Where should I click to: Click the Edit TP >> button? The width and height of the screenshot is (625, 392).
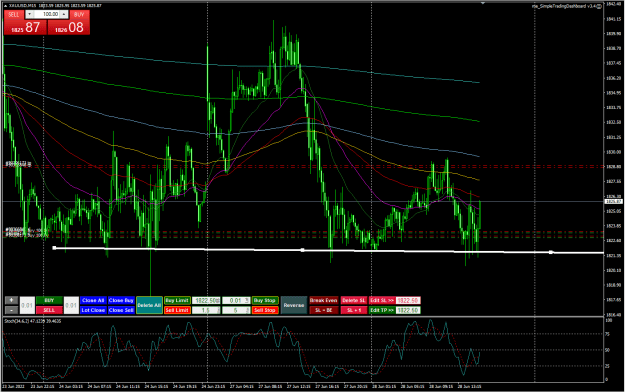point(382,310)
